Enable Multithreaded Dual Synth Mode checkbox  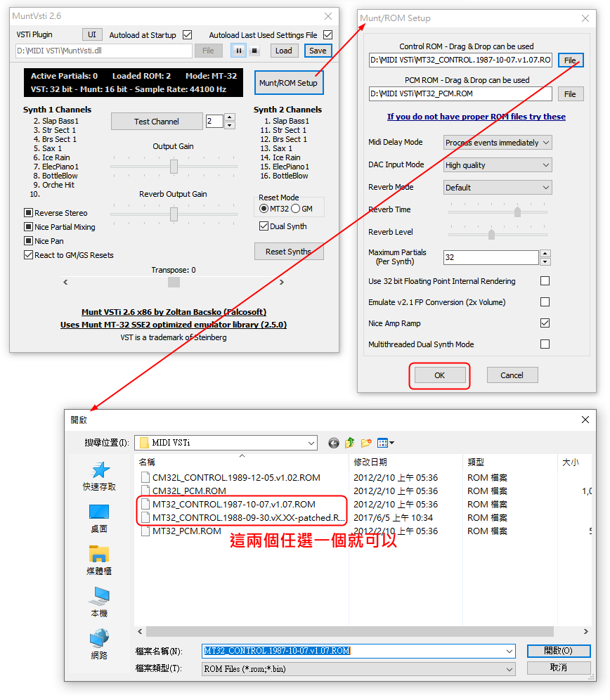click(545, 344)
